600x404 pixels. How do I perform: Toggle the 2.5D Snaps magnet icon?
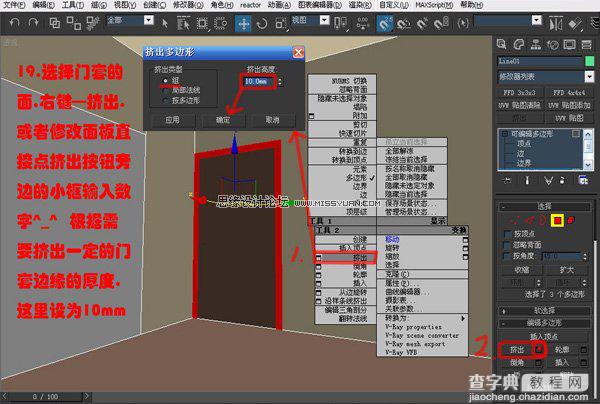coord(385,24)
